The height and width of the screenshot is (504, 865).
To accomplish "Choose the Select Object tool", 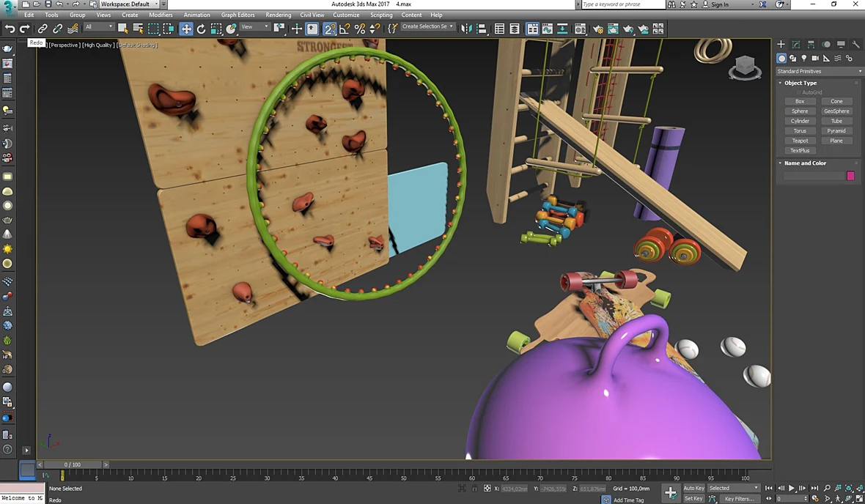I will (x=122, y=29).
